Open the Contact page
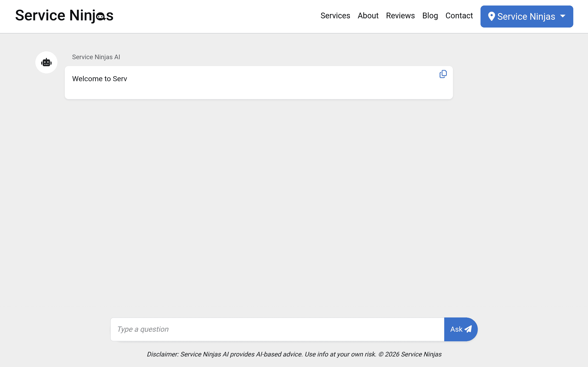Image resolution: width=588 pixels, height=367 pixels. click(459, 16)
